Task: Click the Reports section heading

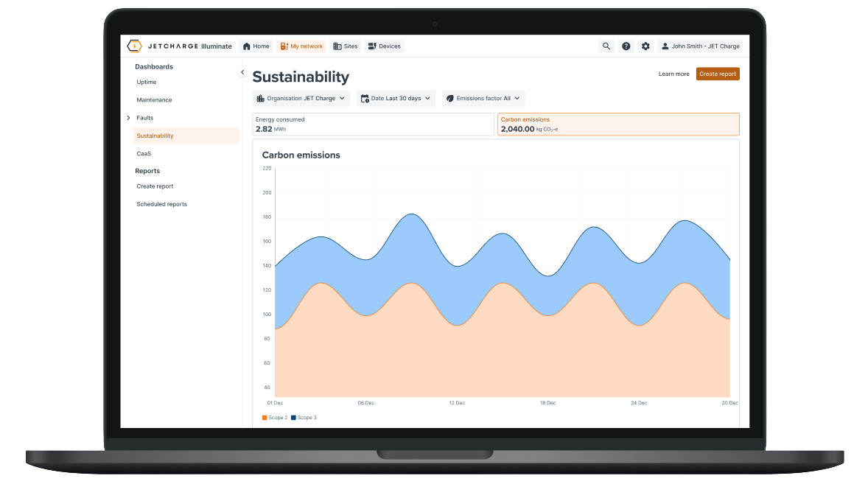Action: click(x=147, y=171)
